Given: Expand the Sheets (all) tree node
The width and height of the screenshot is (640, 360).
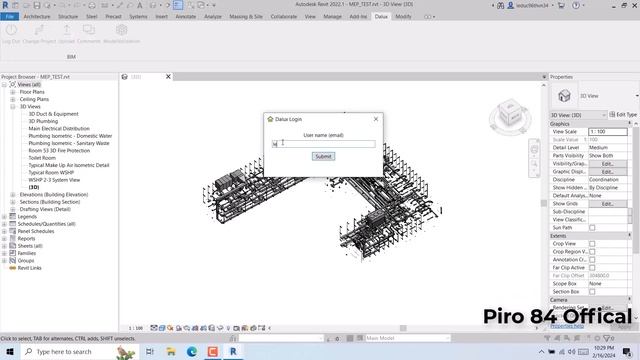Looking at the screenshot, I should point(4,246).
